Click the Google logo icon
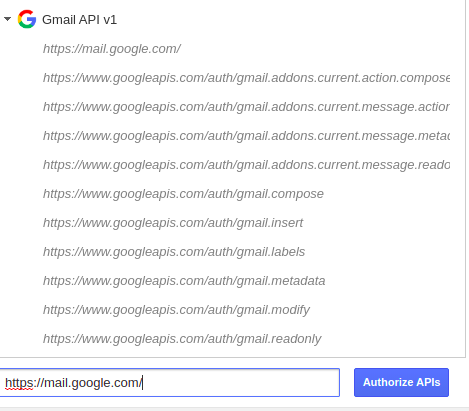 [x=27, y=19]
